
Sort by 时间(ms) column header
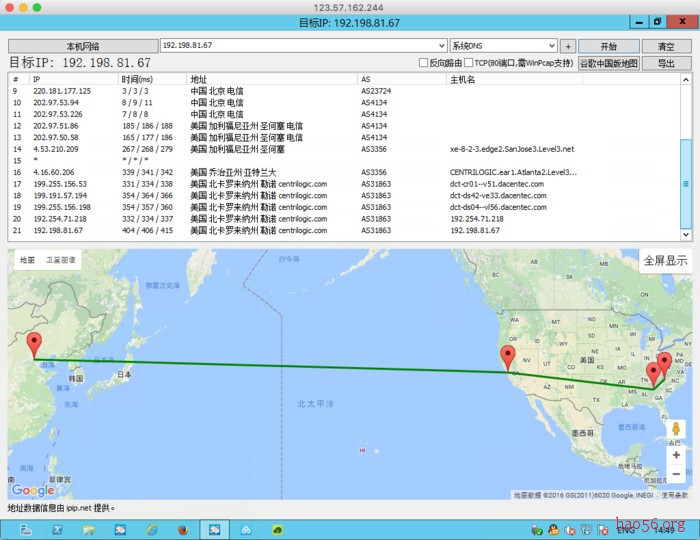point(152,79)
